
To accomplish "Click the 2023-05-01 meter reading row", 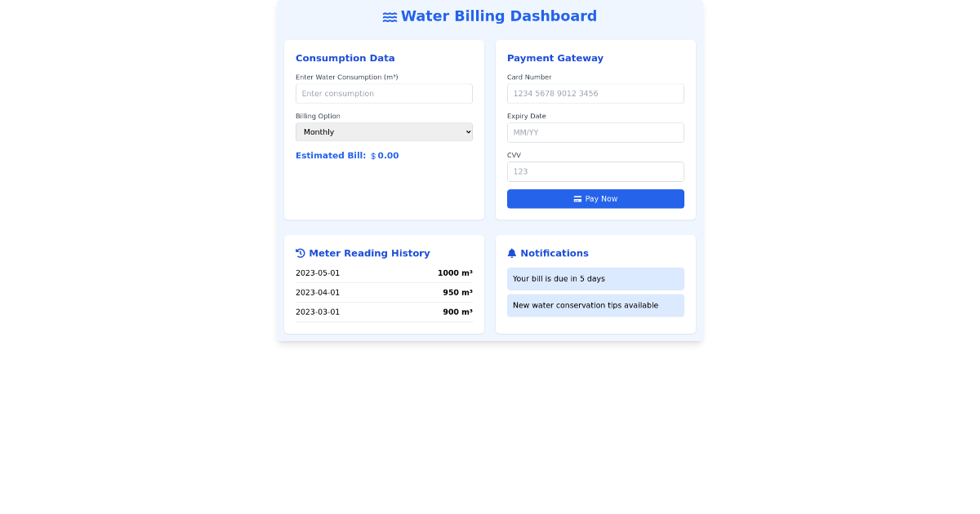I will click(384, 273).
